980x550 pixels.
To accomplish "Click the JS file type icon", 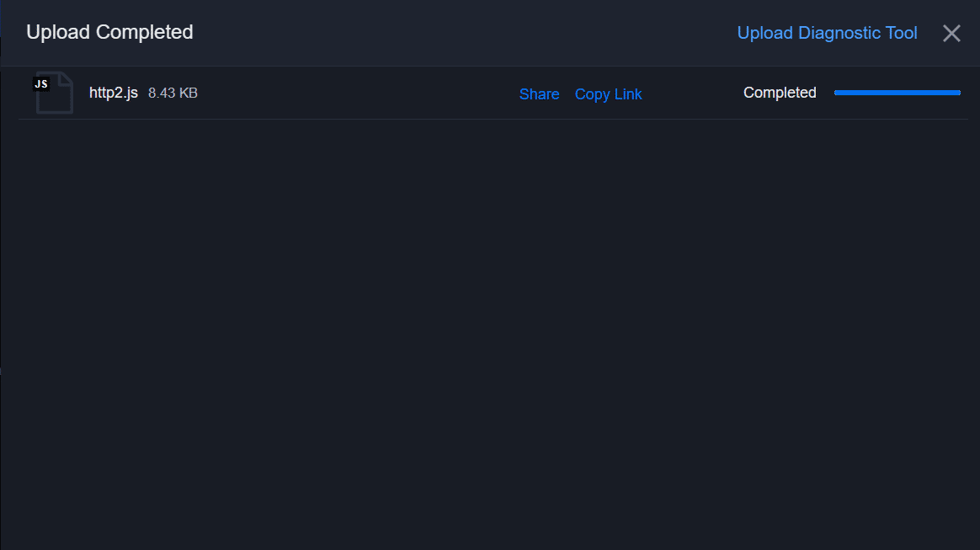I will [53, 93].
